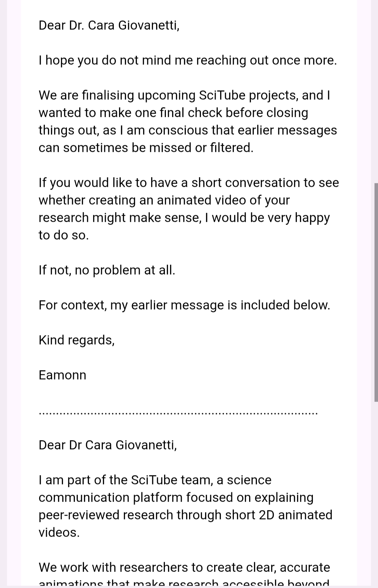
Task: Click the signature name "Eamonn"
Action: tap(62, 375)
